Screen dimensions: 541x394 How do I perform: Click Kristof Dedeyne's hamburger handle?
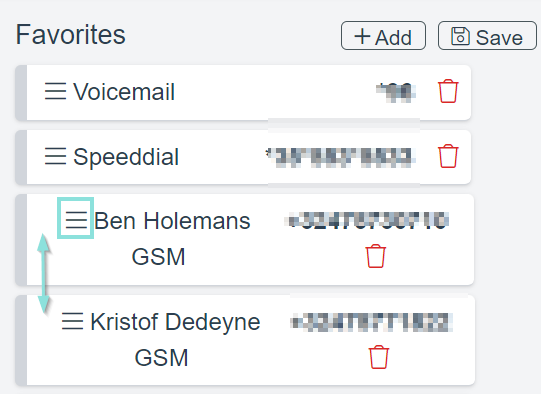[x=72, y=321]
